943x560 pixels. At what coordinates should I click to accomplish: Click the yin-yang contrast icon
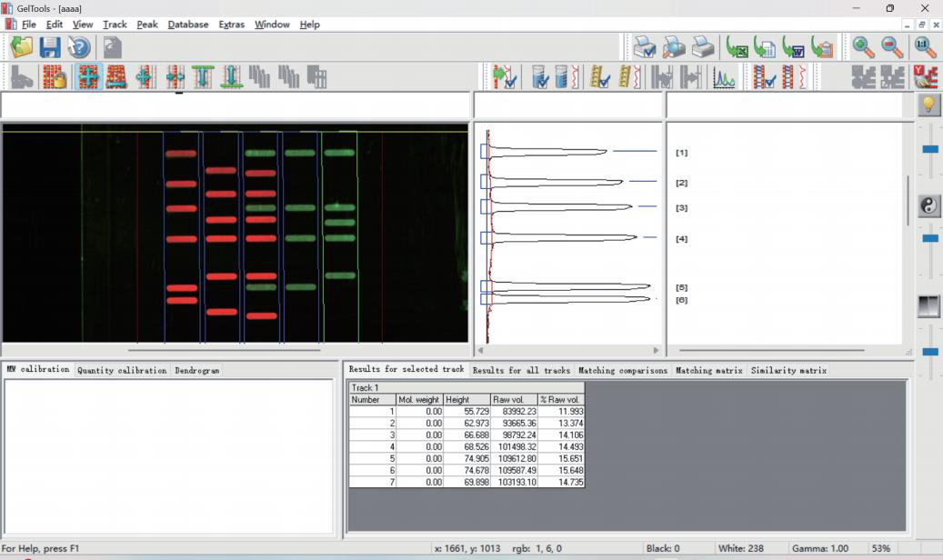pyautogui.click(x=928, y=205)
